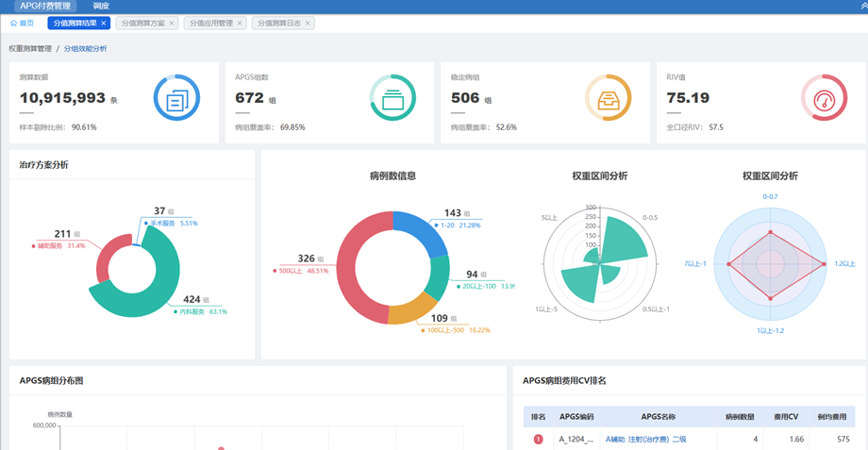Close the 分值应用管理 tab

[x=240, y=23]
